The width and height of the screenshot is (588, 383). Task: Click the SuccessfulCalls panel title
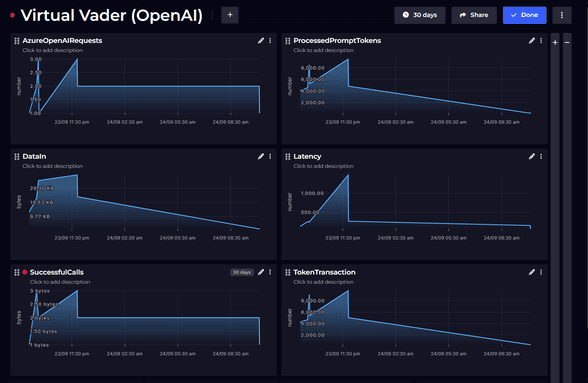57,272
